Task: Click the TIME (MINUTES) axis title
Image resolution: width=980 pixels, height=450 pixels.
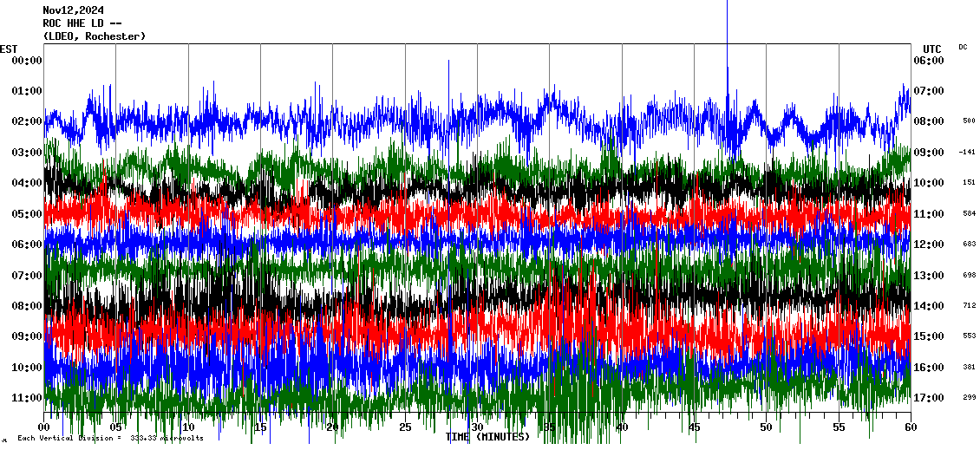Action: click(487, 437)
